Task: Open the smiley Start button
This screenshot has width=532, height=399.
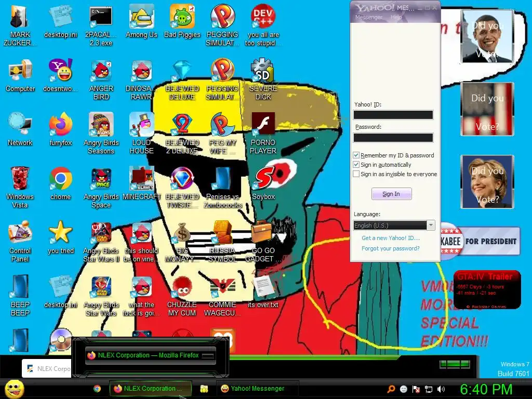Action: pos(14,389)
